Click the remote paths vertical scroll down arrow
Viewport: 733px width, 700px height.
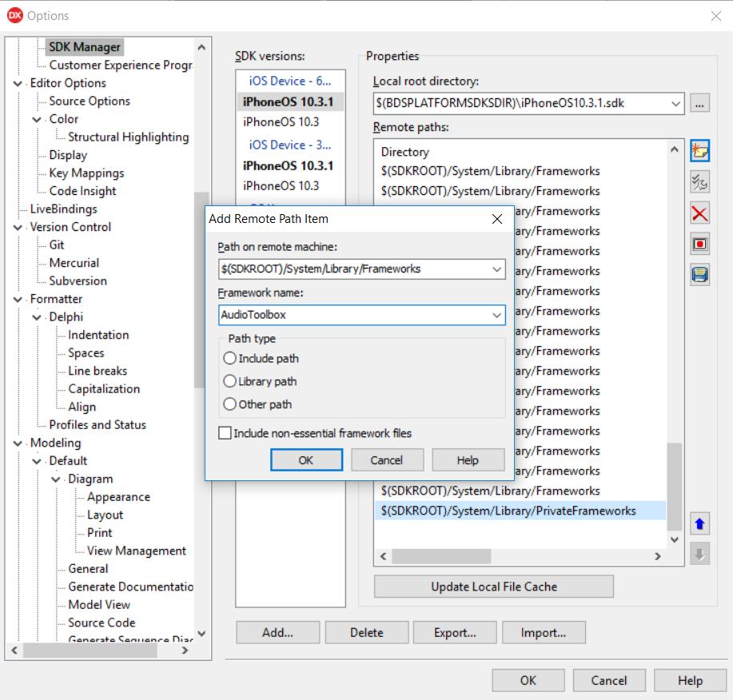674,539
